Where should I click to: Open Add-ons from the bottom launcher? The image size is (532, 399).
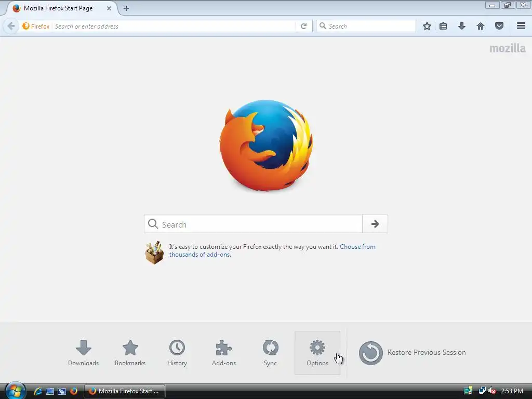coord(224,353)
